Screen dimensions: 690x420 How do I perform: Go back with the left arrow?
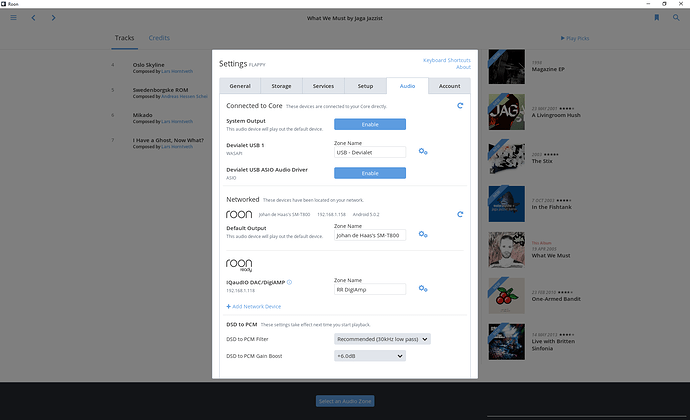tap(33, 18)
